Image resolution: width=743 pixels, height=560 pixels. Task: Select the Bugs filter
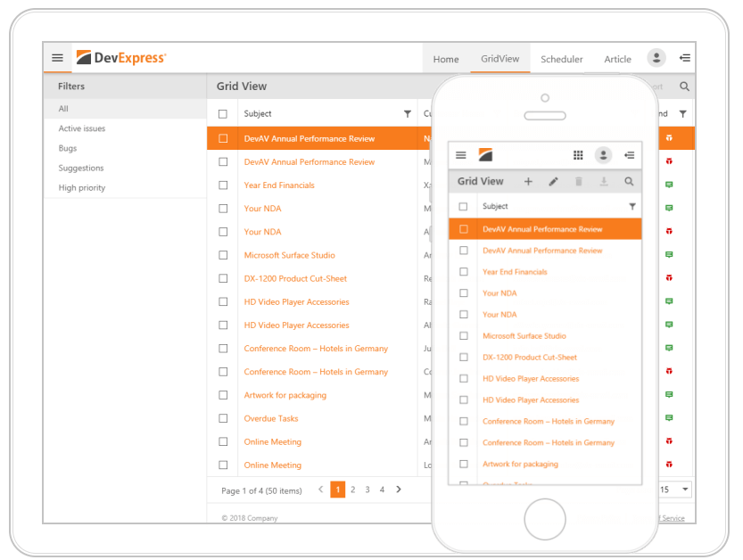point(125,148)
